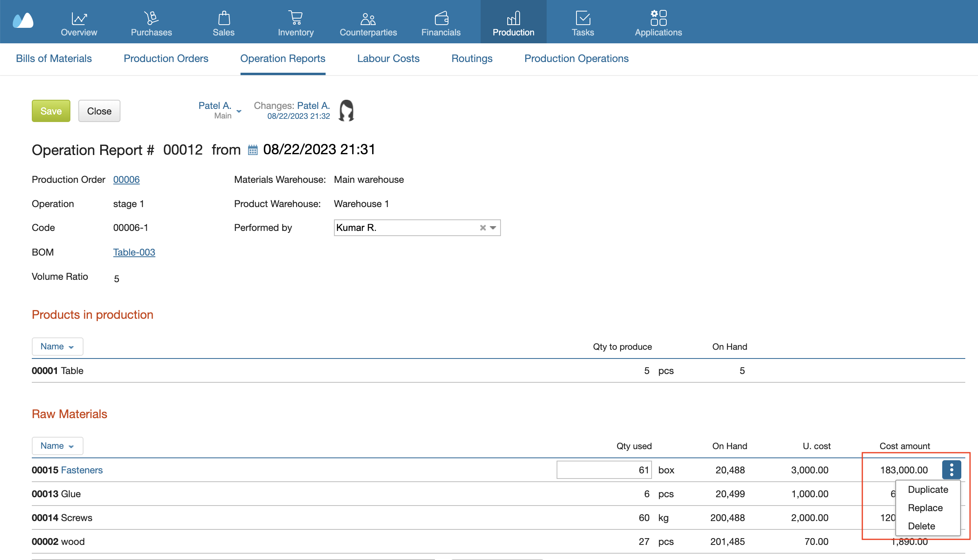The width and height of the screenshot is (978, 560).
Task: Click the green Save button
Action: [51, 111]
